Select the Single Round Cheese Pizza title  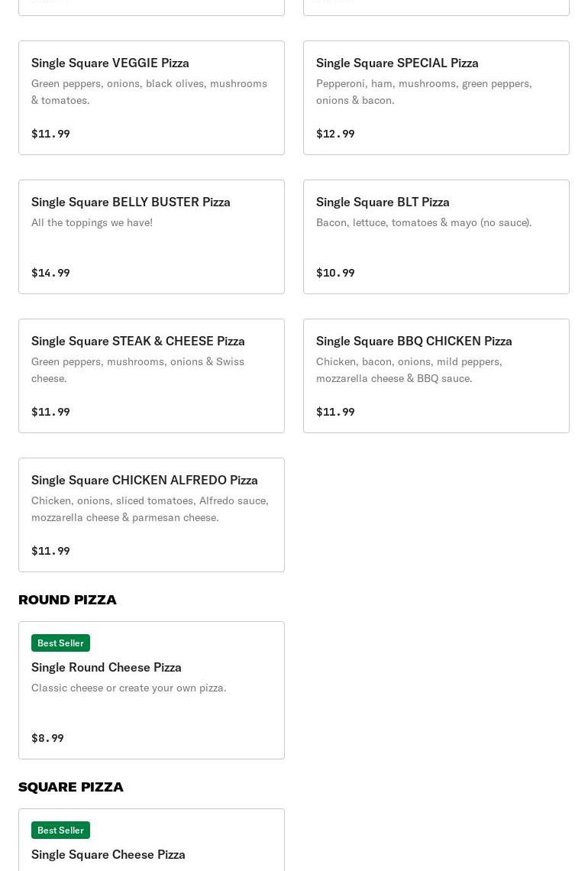[106, 667]
